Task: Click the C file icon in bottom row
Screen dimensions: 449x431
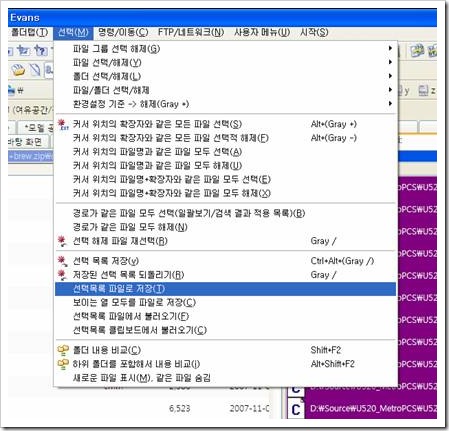Action: tap(296, 409)
